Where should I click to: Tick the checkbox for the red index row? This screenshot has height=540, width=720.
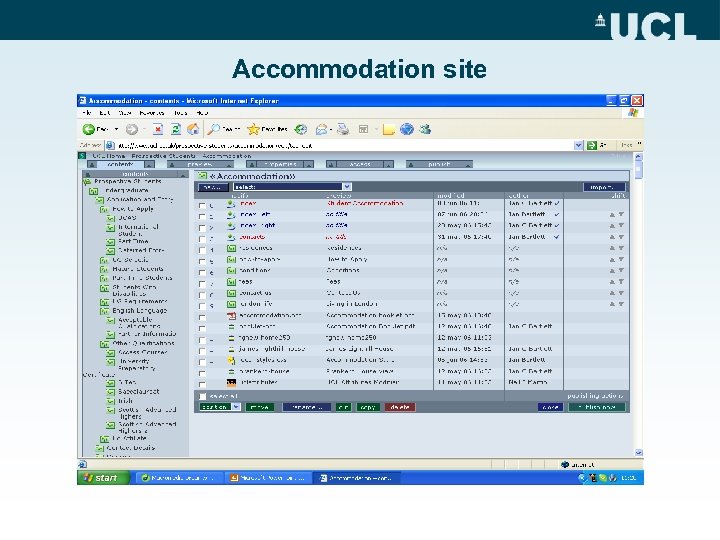pos(202,205)
